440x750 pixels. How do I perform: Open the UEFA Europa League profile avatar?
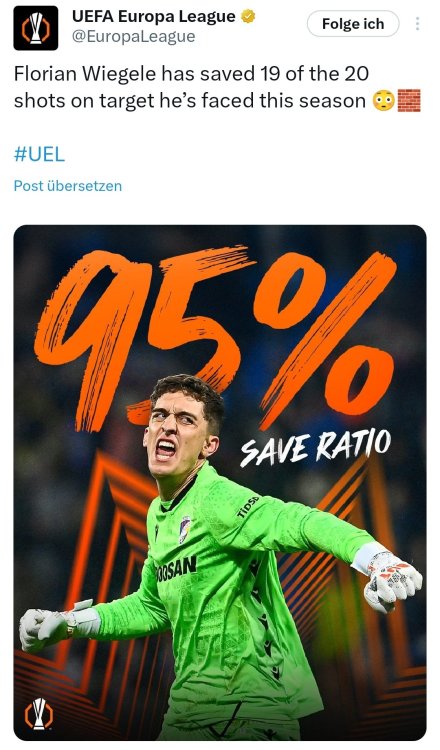[x=36, y=28]
